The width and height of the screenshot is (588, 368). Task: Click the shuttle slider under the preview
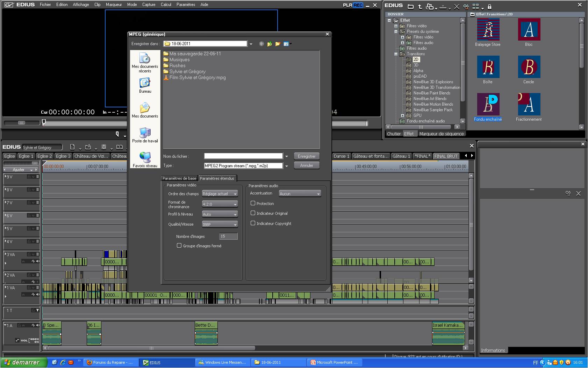[22, 123]
